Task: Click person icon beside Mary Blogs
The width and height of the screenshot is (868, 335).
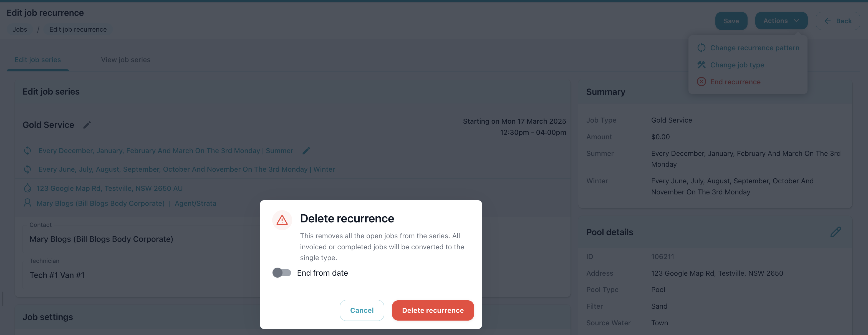Action: tap(28, 203)
